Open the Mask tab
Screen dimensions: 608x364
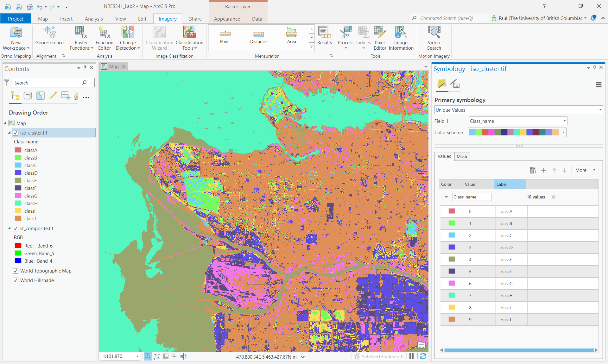[462, 157]
